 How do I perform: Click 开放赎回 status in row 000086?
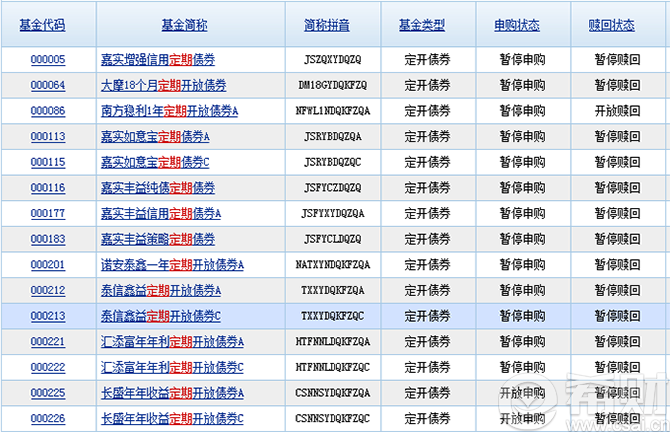click(x=617, y=111)
